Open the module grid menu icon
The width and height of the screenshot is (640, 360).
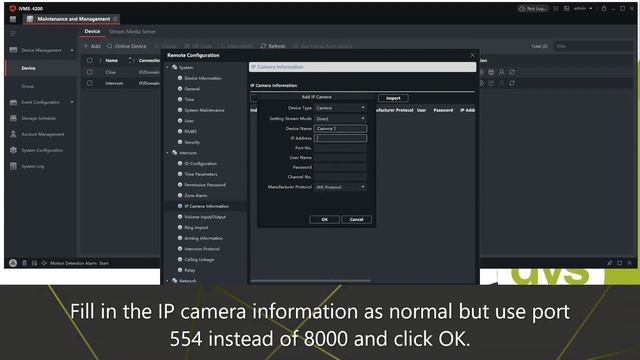click(13, 19)
